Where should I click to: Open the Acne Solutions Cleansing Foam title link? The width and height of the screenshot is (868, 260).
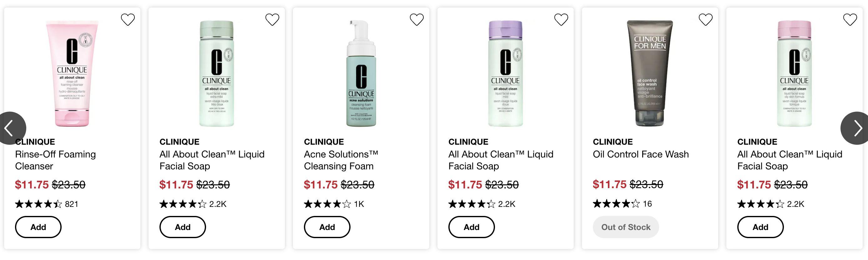(x=341, y=160)
